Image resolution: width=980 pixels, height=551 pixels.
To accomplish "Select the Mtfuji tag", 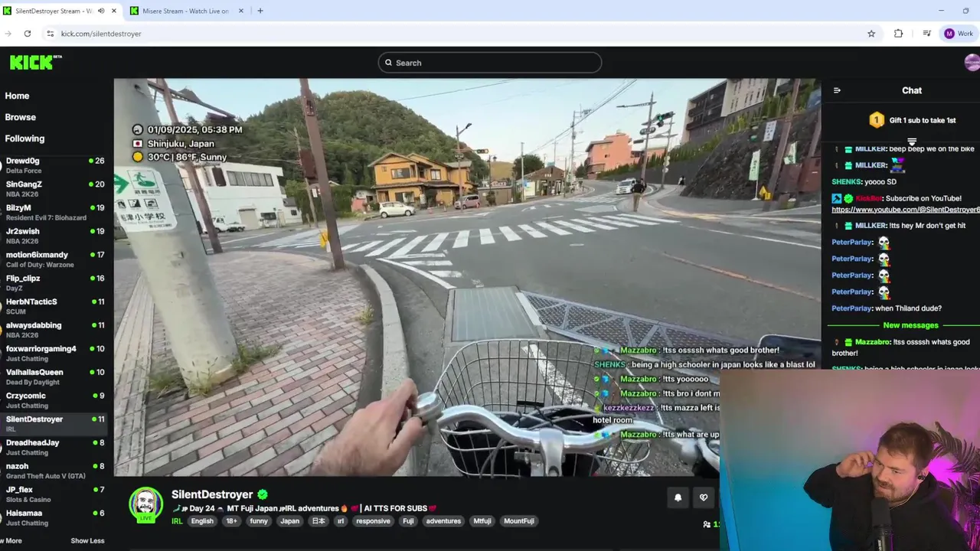I will point(482,521).
